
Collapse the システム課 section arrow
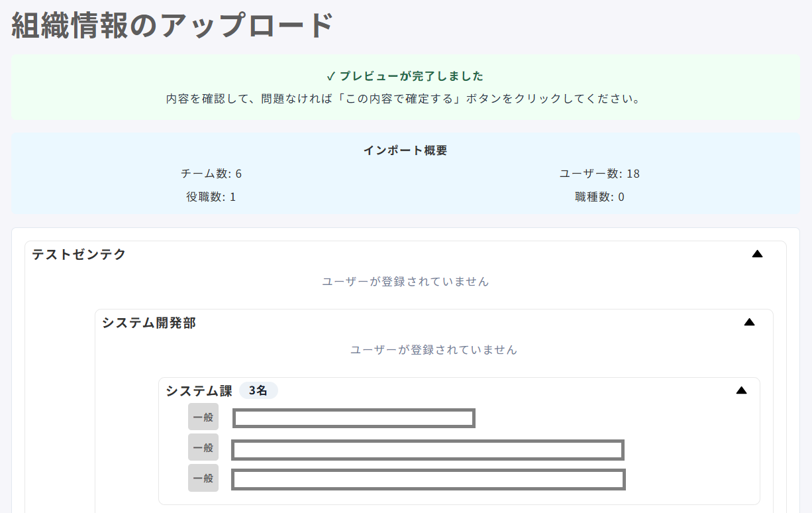(741, 390)
